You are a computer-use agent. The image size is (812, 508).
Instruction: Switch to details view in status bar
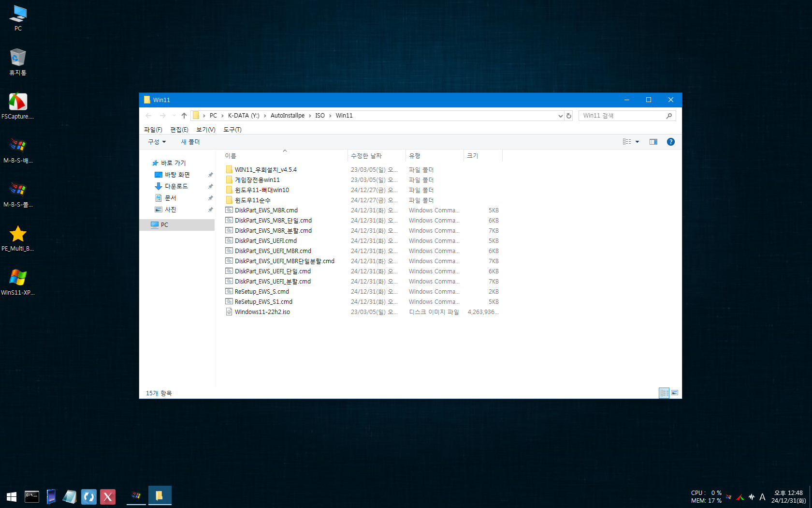tap(665, 393)
